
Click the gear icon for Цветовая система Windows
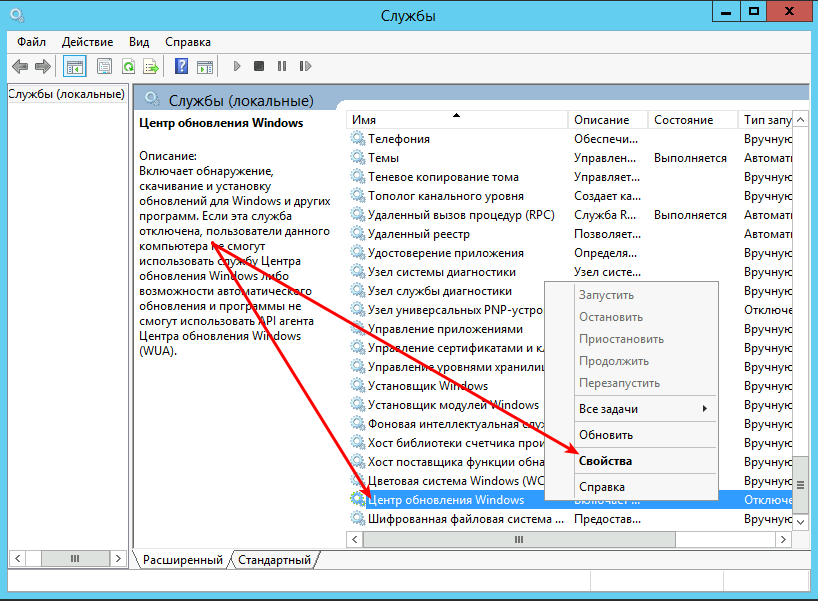357,480
